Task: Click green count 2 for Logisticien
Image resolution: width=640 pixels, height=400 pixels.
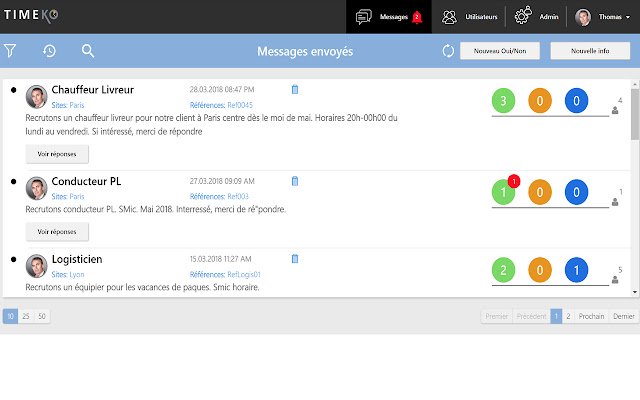Action: pyautogui.click(x=503, y=270)
